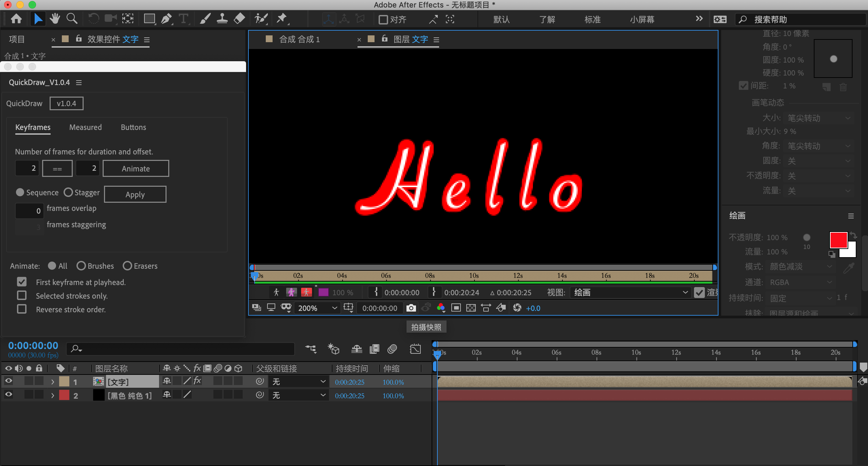Open the 合成 合成 1 tab
The image size is (868, 466).
click(x=299, y=39)
